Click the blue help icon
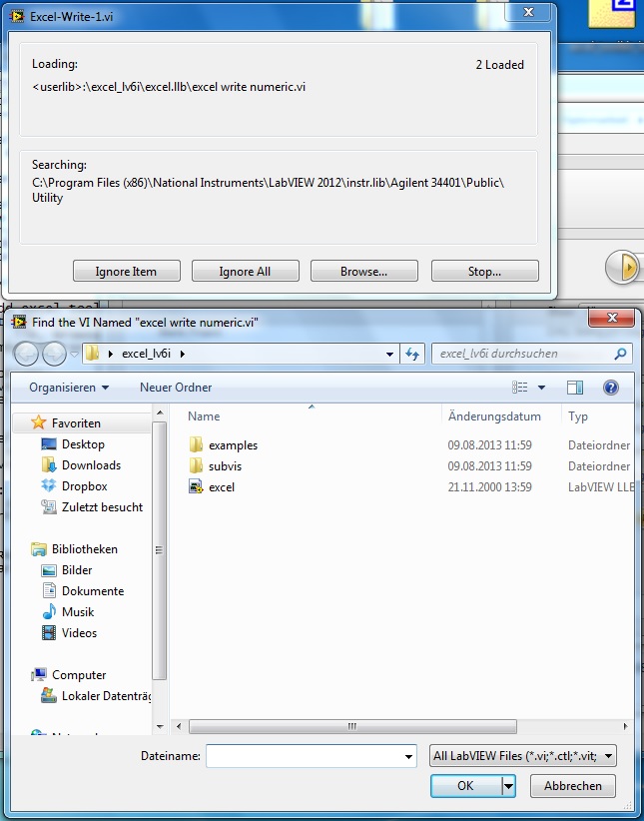Screen dimensions: 644x821 [610, 388]
